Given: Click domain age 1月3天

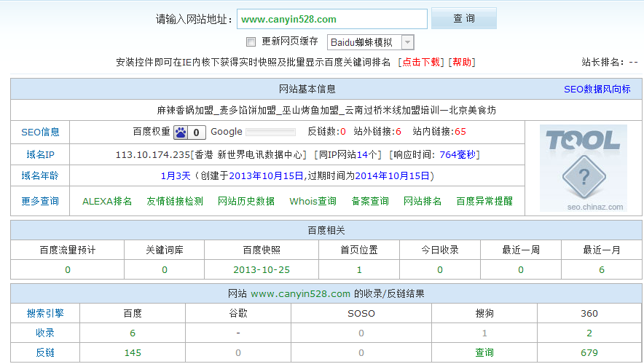Looking at the screenshot, I should click(x=176, y=176).
